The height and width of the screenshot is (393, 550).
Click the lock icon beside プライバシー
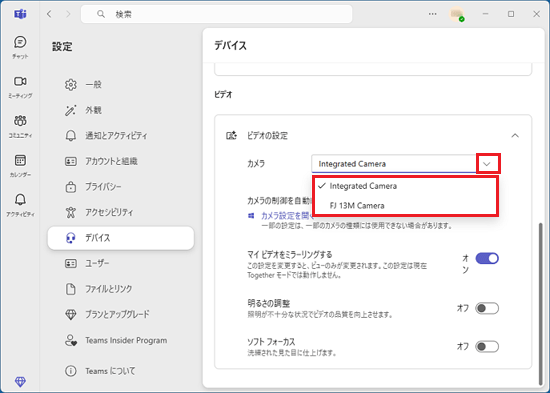coord(71,187)
